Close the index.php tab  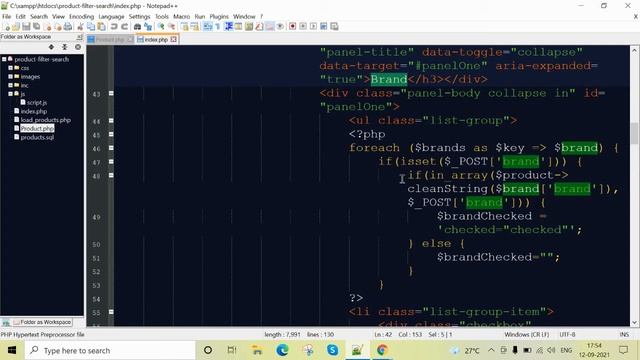[x=173, y=39]
